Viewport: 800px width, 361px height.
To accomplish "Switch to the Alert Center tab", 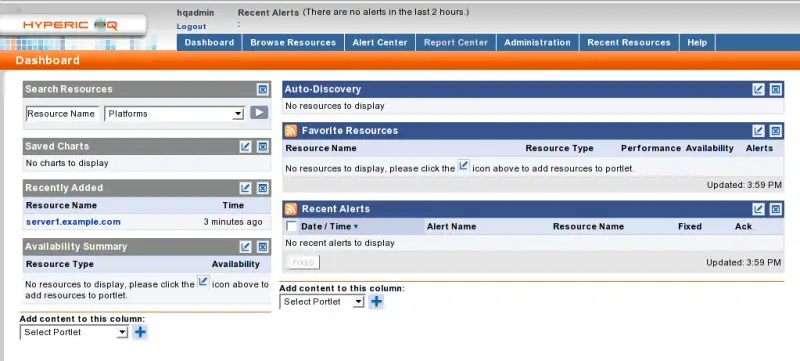I will tap(380, 43).
